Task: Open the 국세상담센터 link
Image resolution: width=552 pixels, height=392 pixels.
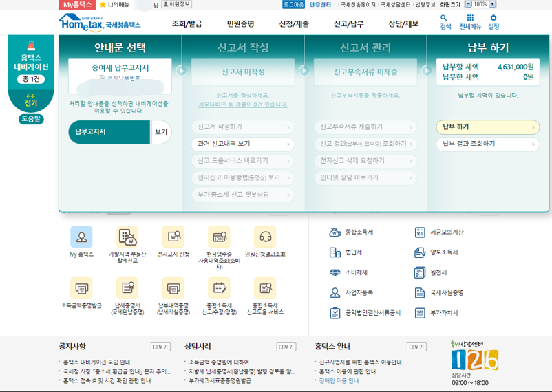Action: (x=396, y=4)
